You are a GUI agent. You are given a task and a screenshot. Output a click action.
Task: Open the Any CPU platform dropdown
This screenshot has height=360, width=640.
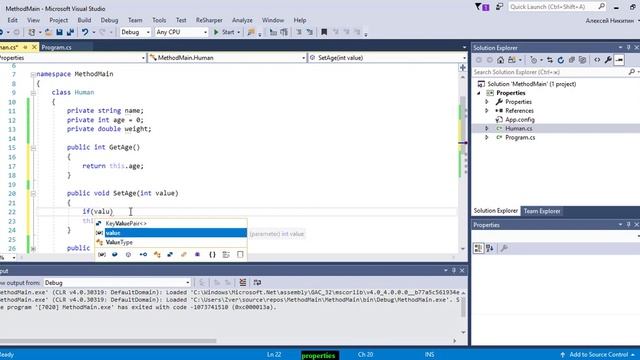point(182,32)
